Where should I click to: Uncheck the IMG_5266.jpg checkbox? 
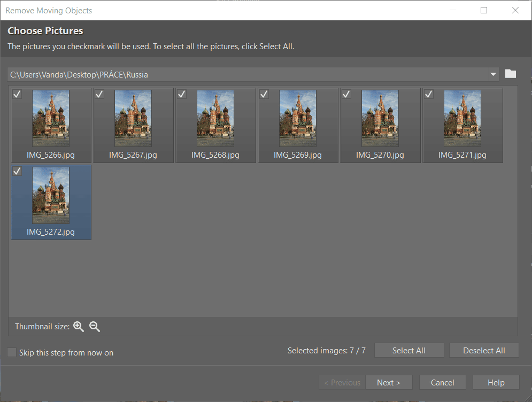17,94
